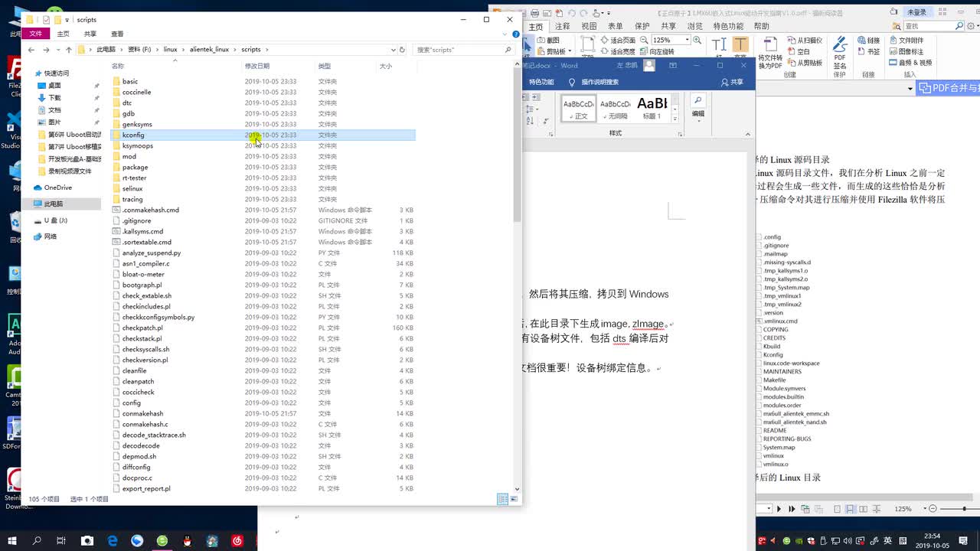Select 此电脑 in Explorer navigation pane
Viewport: 980px width, 551px height.
(54, 204)
